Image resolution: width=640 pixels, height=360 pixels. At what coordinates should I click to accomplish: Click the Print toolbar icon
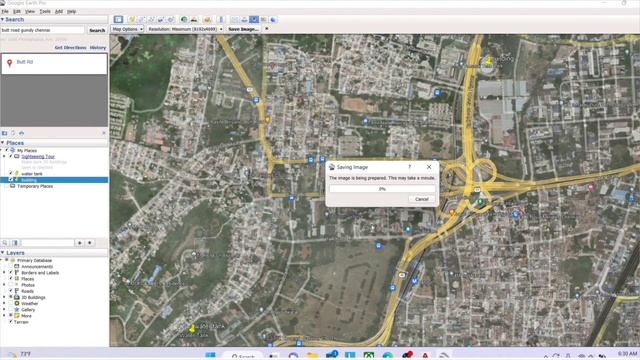[x=244, y=19]
